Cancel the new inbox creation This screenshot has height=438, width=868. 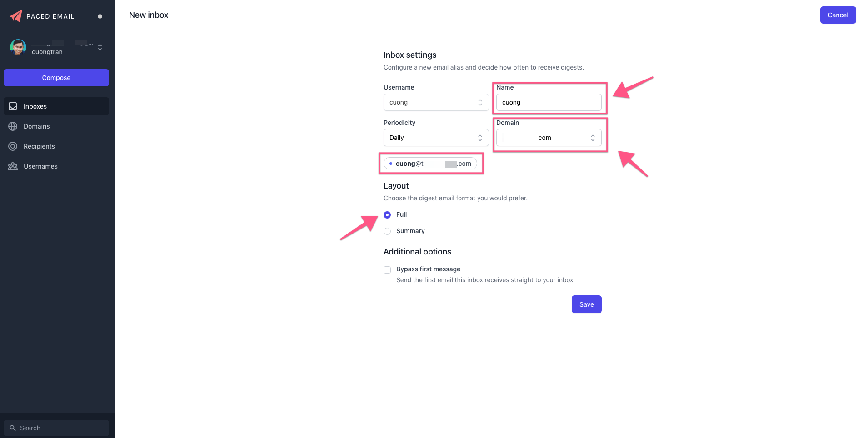coord(838,15)
